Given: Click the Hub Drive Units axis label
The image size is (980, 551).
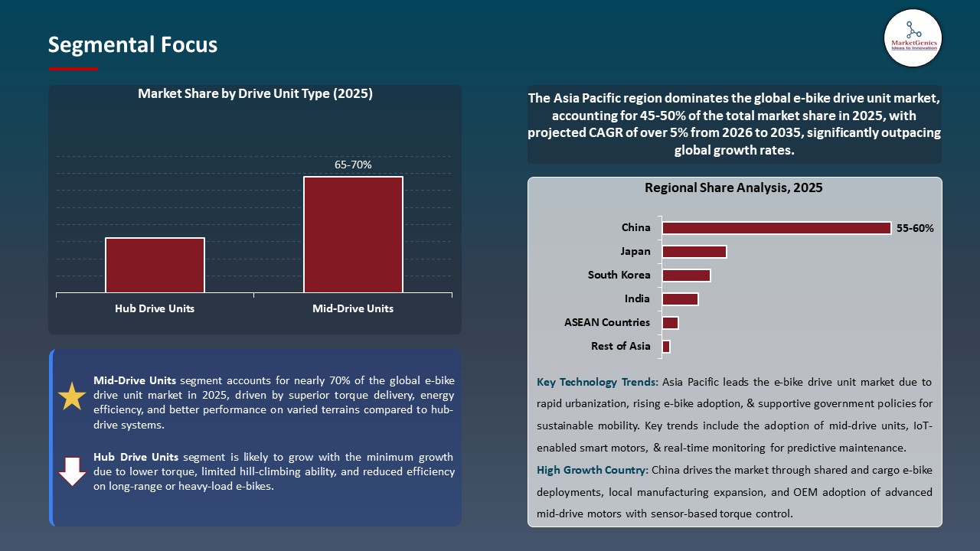Looking at the screenshot, I should (x=155, y=308).
